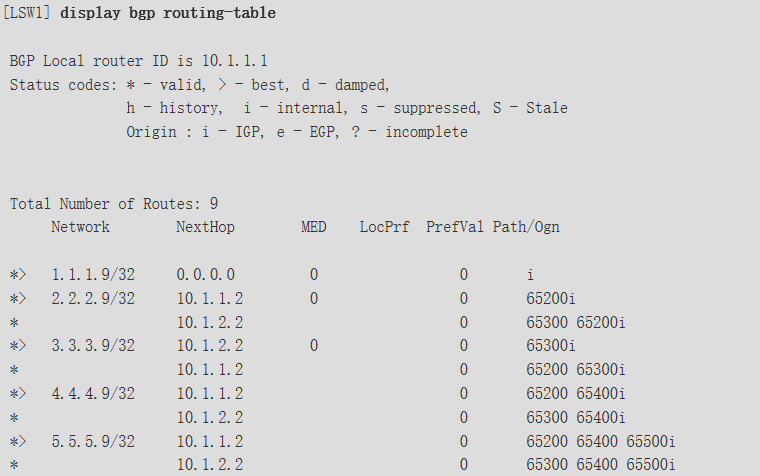The height and width of the screenshot is (476, 760).
Task: Click Total Number of Routes line
Action: click(x=114, y=204)
